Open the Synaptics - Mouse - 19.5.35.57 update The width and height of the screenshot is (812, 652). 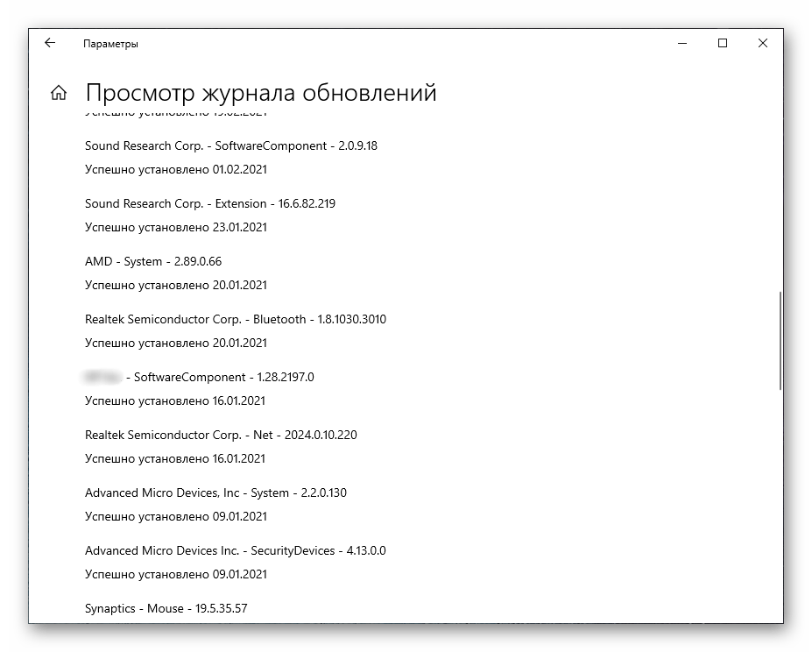166,607
